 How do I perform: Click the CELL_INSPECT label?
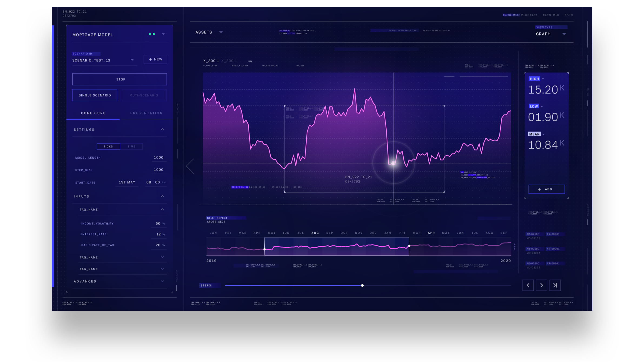[x=217, y=218]
